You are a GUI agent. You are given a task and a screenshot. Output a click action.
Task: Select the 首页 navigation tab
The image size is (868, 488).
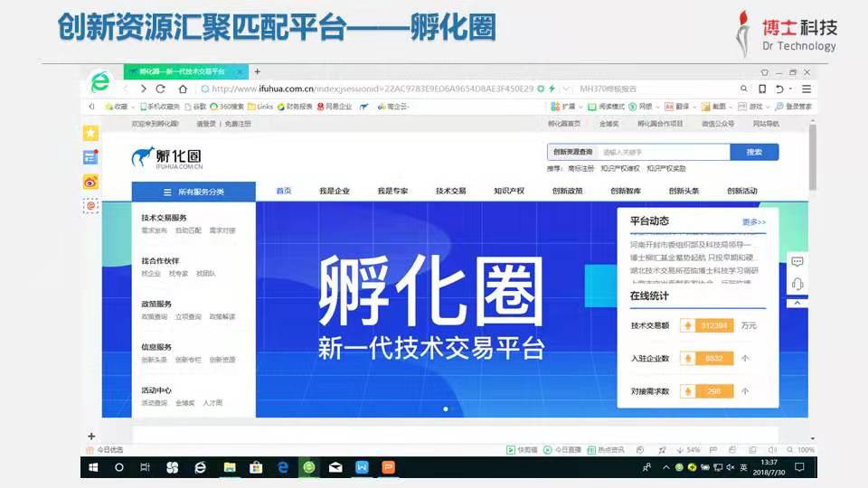pyautogui.click(x=283, y=191)
